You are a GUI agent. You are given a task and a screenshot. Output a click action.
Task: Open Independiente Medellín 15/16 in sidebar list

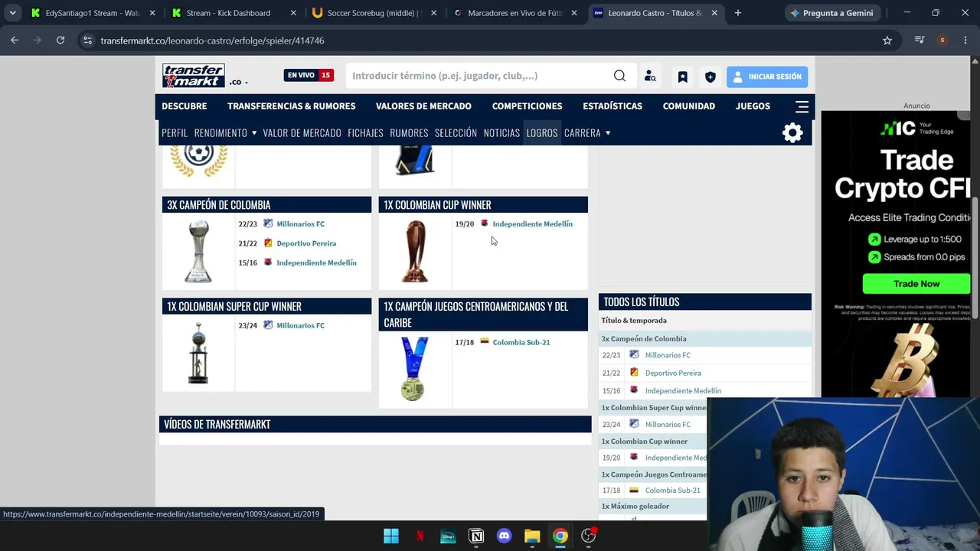tap(683, 391)
